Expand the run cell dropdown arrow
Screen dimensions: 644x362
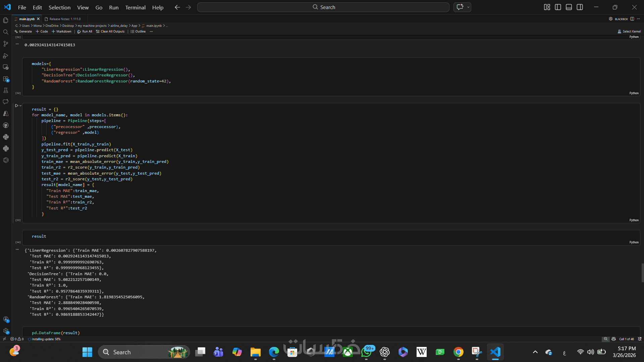(x=20, y=106)
